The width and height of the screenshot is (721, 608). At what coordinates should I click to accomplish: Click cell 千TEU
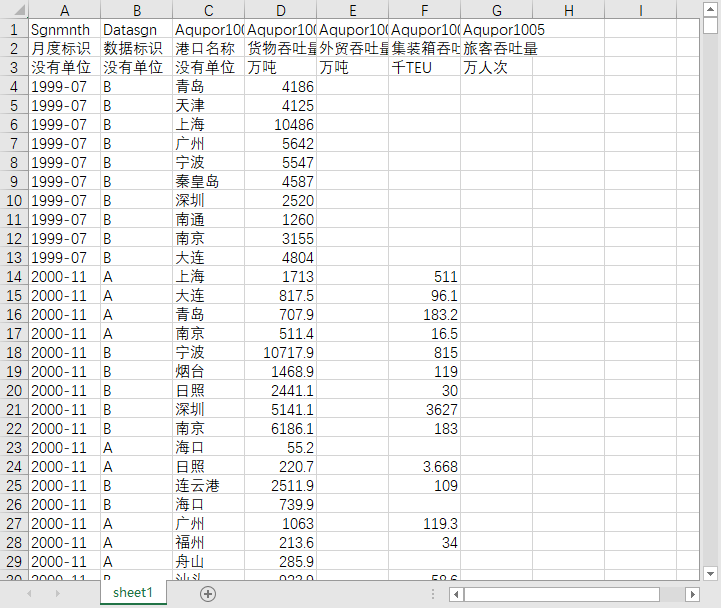tap(424, 68)
